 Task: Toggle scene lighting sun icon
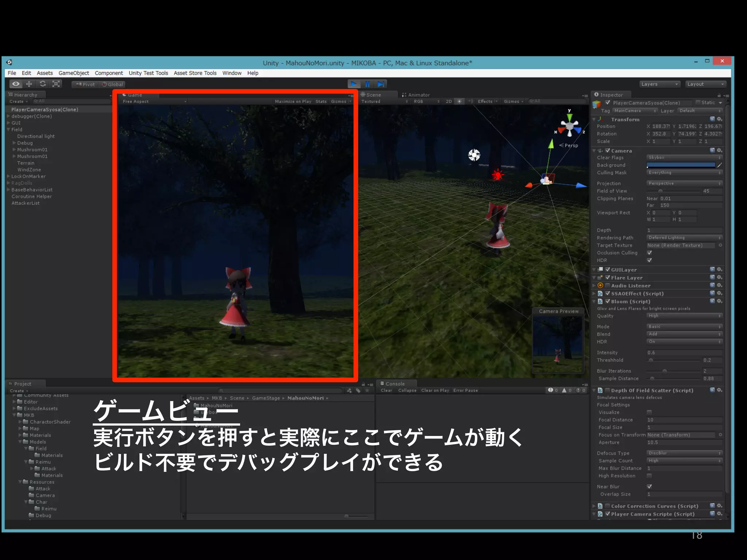pyautogui.click(x=460, y=101)
